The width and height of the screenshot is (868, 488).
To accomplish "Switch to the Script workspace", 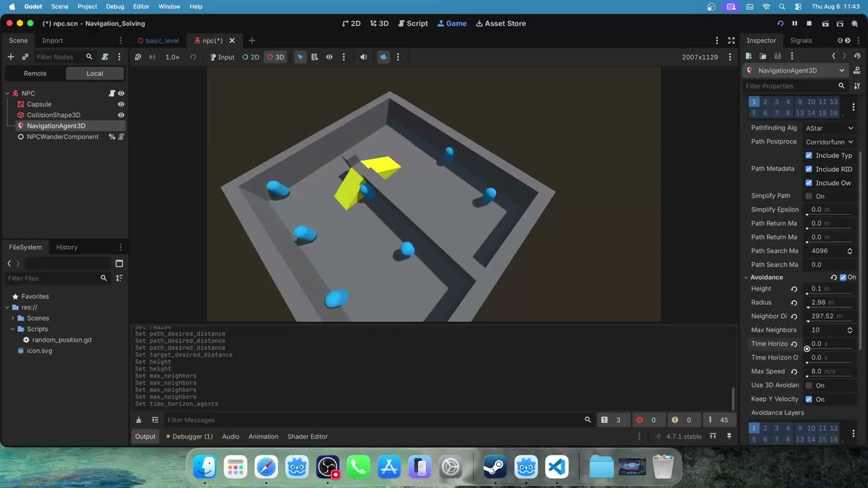I will (x=412, y=24).
